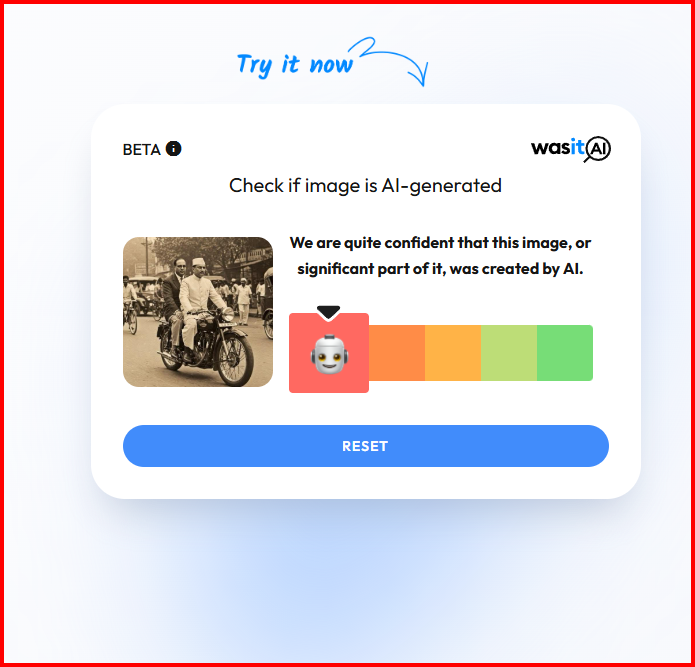Click the AI confidence result message

pos(440,256)
